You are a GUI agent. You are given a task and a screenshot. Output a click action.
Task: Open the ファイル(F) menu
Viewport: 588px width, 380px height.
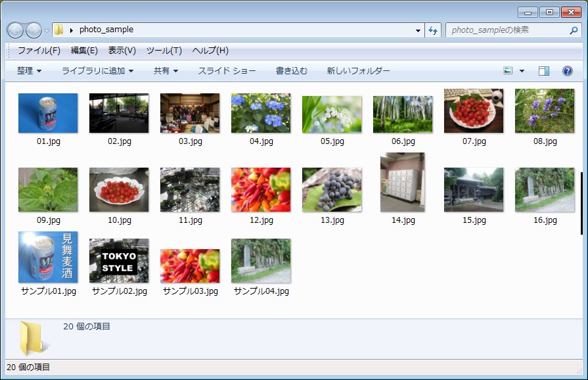39,51
